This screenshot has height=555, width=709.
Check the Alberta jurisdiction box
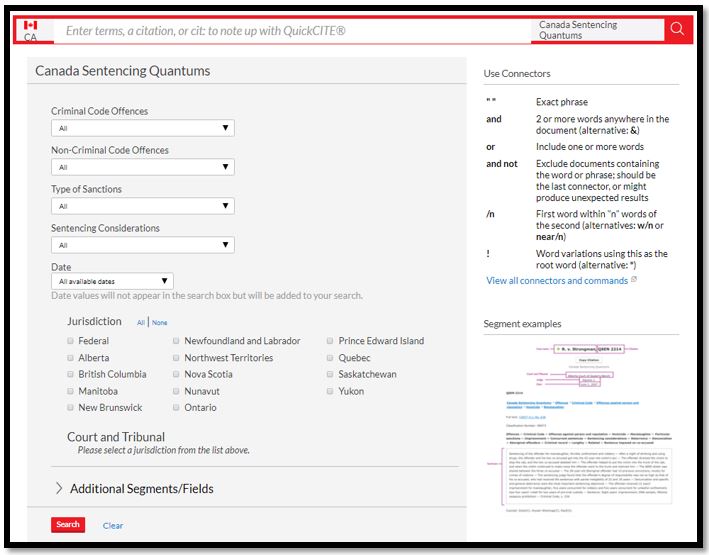pyautogui.click(x=70, y=358)
